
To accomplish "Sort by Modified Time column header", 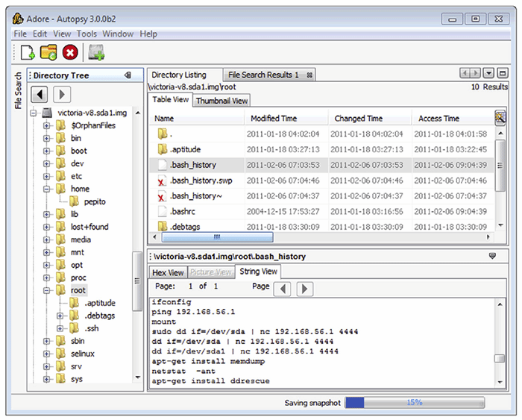I will (x=274, y=118).
